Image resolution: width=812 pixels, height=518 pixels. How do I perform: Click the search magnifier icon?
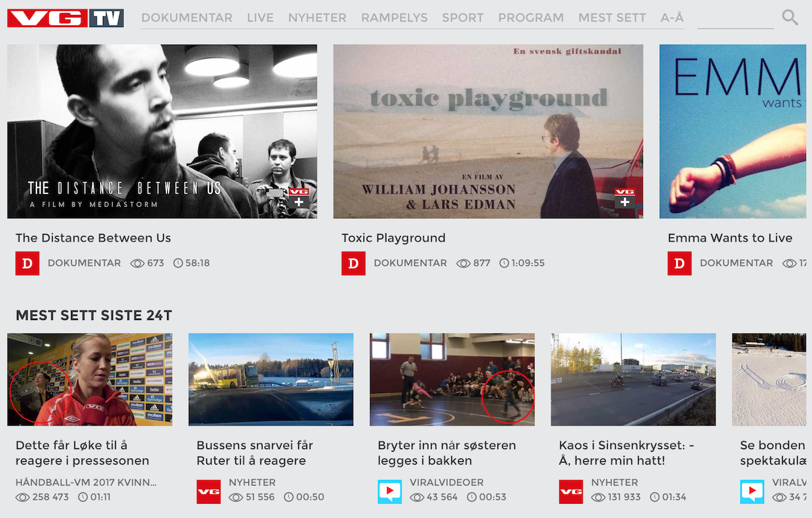pyautogui.click(x=790, y=18)
